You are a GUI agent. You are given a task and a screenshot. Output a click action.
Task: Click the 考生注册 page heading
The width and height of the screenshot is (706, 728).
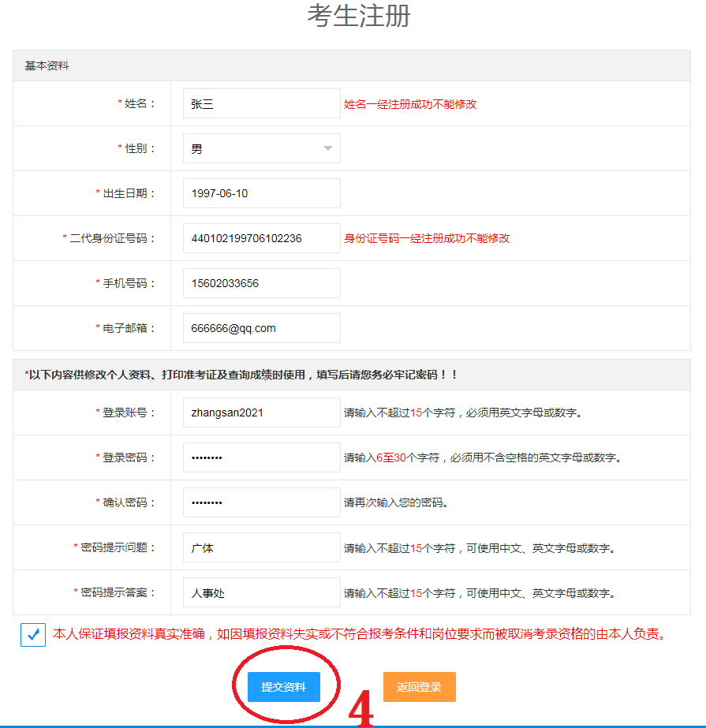click(x=359, y=17)
